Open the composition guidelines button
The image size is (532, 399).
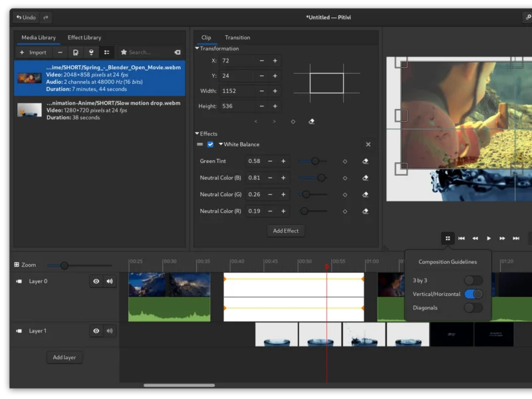coord(448,238)
